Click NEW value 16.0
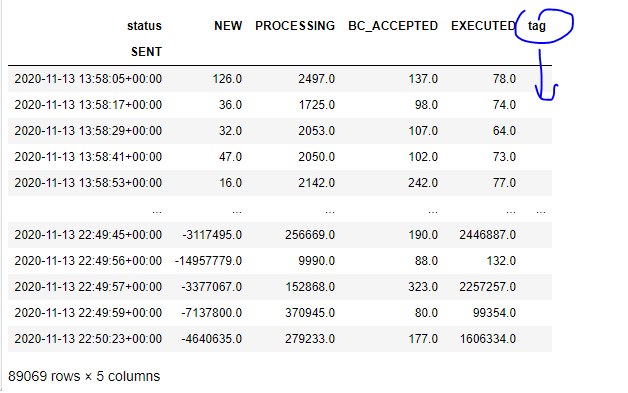628x393 pixels. (230, 183)
